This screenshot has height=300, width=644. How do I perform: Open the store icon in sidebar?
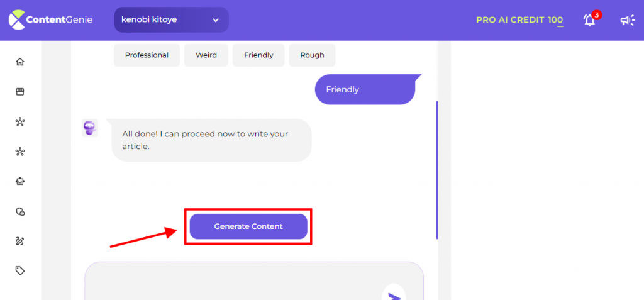[x=19, y=92]
